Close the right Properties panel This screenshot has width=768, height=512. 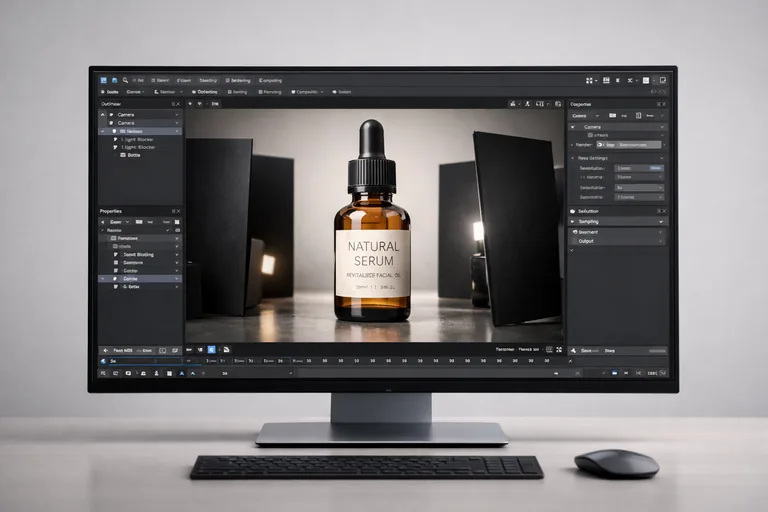664,104
